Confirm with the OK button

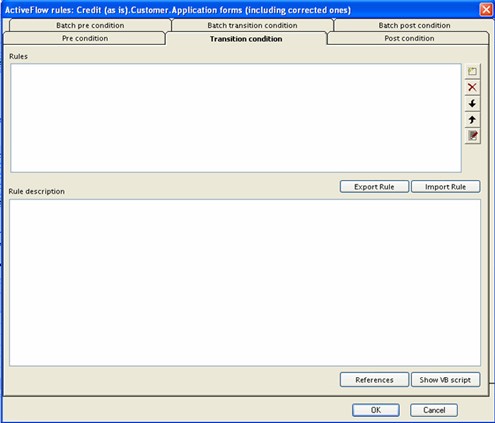(x=376, y=410)
